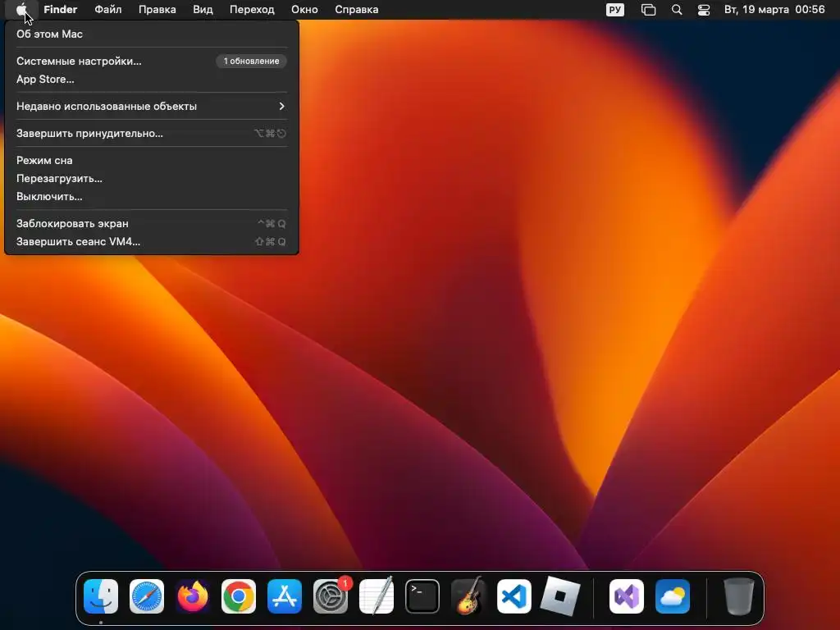
Task: Open the Trash in the Dock
Action: pyautogui.click(x=739, y=596)
